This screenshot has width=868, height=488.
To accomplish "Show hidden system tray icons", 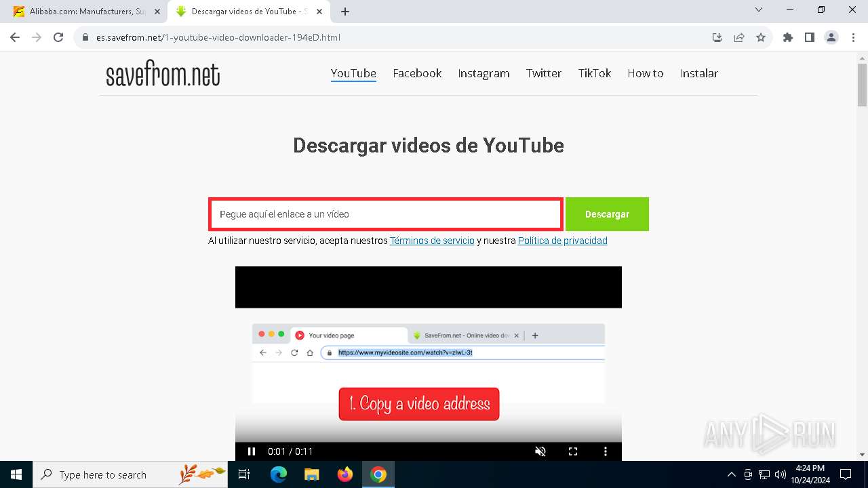I will (731, 474).
